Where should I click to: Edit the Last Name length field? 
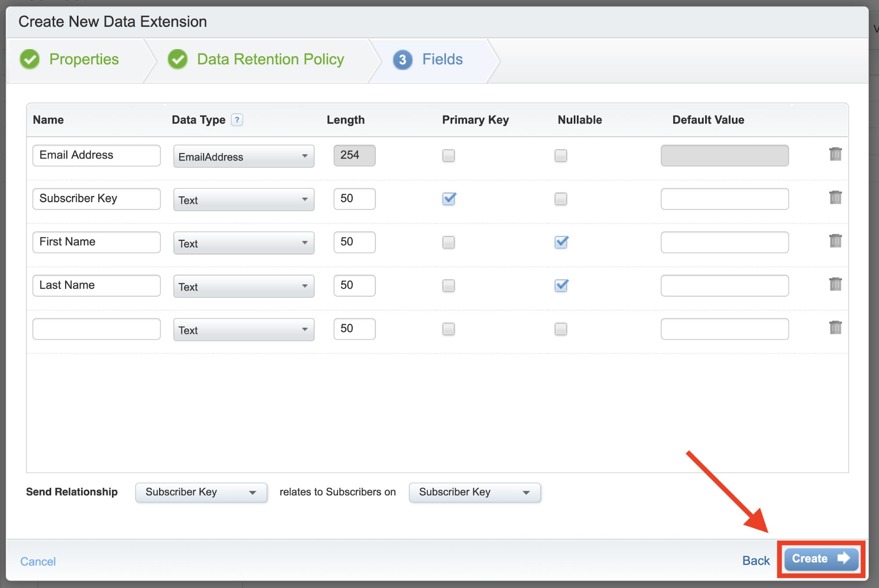tap(354, 286)
